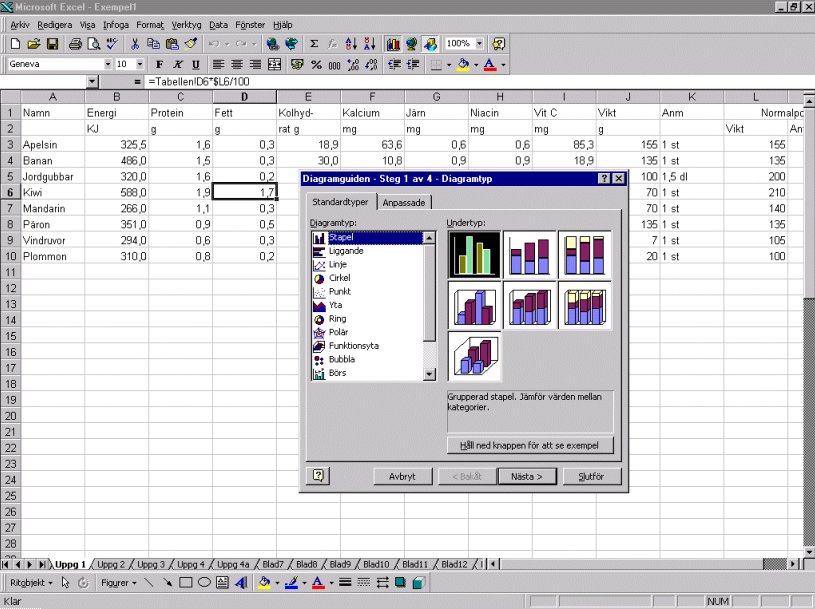Open the Arkiv menu
Image resolution: width=815 pixels, height=609 pixels.
(20, 25)
